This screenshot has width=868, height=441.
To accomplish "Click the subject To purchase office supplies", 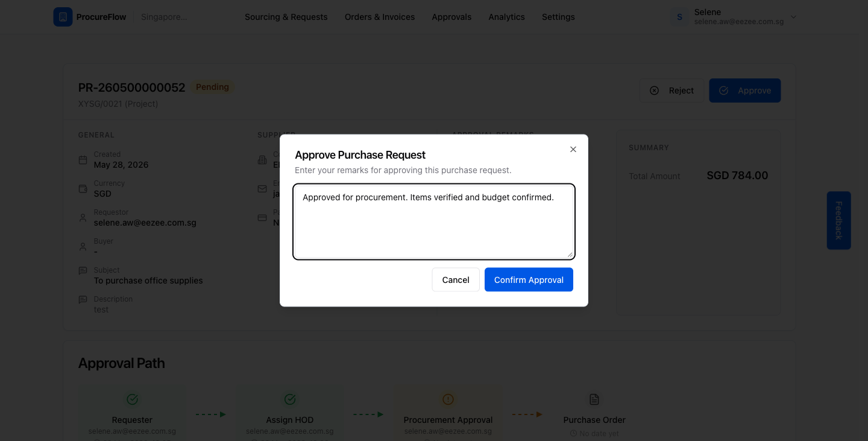I will point(148,281).
